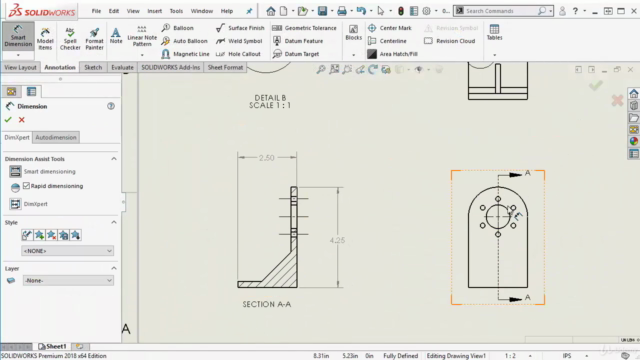Select Smart dimensioning assist tool
This screenshot has height=360, width=640.
16,171
